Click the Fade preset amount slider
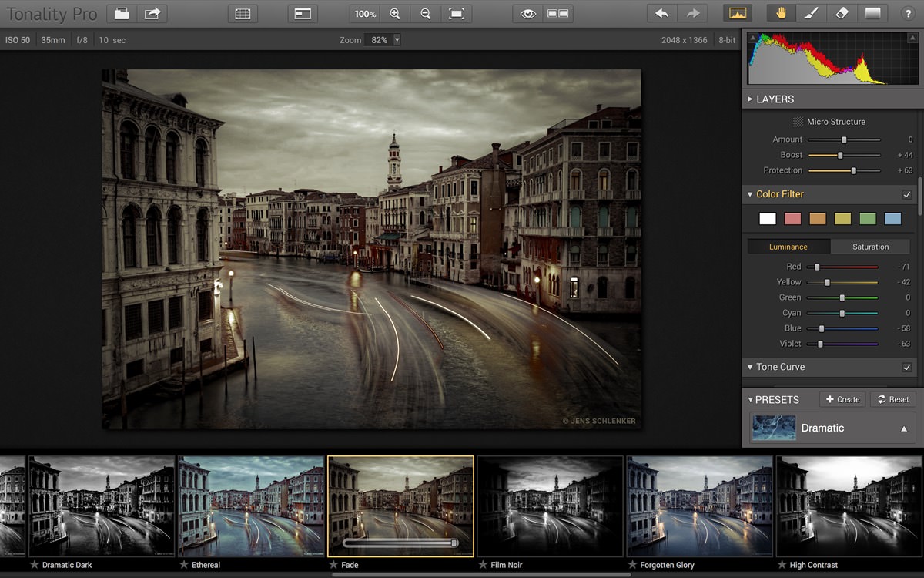924x578 pixels. click(x=400, y=543)
